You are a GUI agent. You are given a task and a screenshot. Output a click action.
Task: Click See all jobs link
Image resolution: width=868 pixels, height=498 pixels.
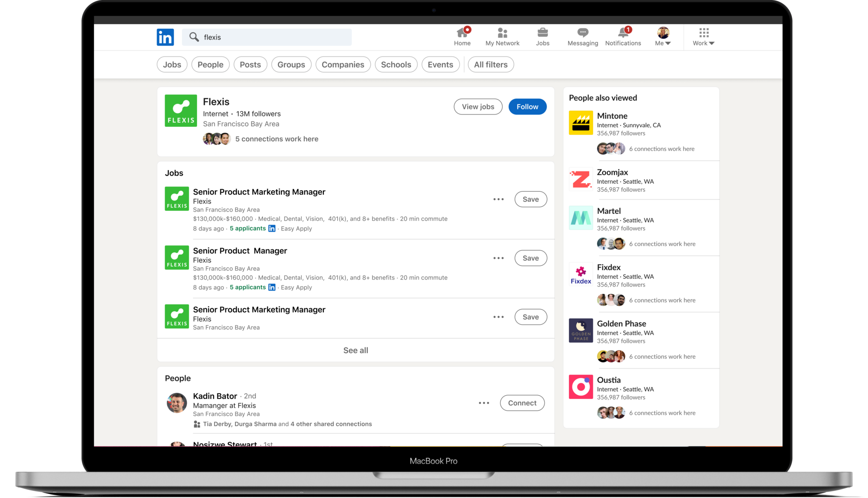356,350
